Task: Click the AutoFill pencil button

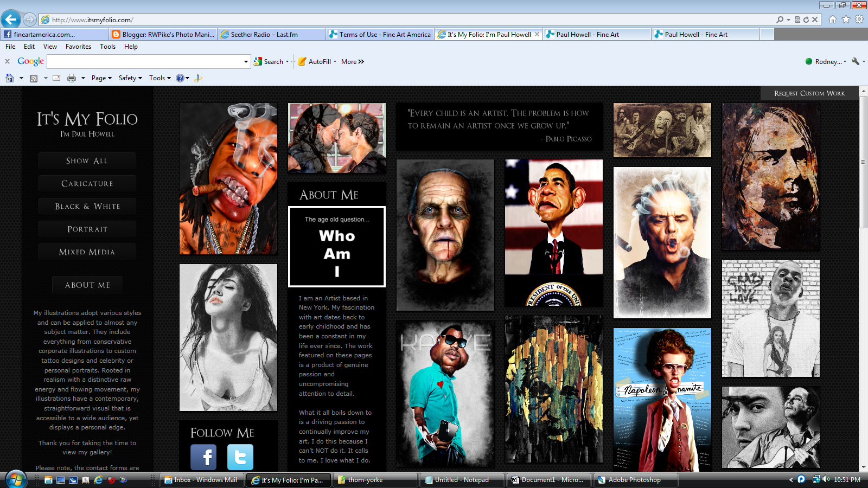Action: tap(315, 62)
